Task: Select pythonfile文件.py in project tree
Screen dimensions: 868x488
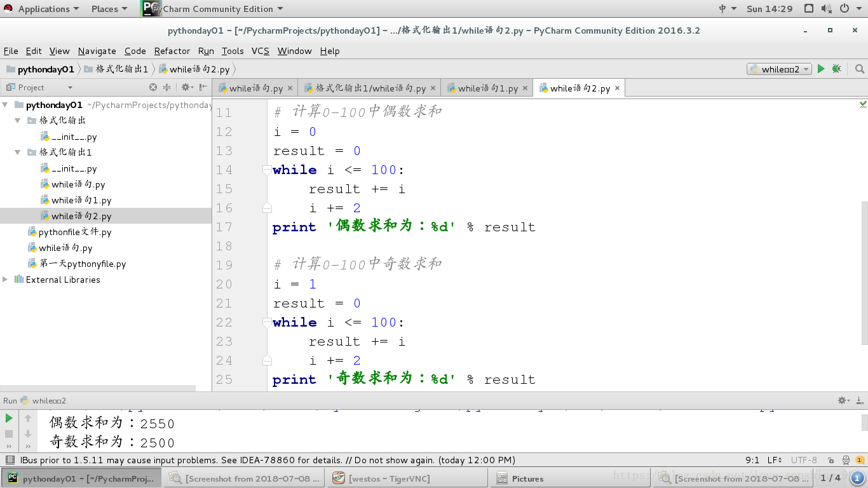Action: pos(75,232)
